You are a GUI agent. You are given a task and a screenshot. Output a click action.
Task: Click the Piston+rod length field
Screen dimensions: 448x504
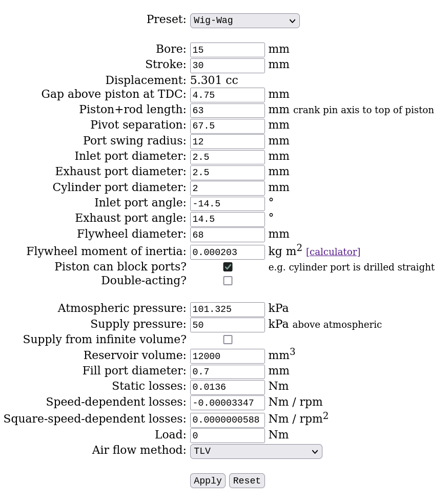pyautogui.click(x=227, y=110)
